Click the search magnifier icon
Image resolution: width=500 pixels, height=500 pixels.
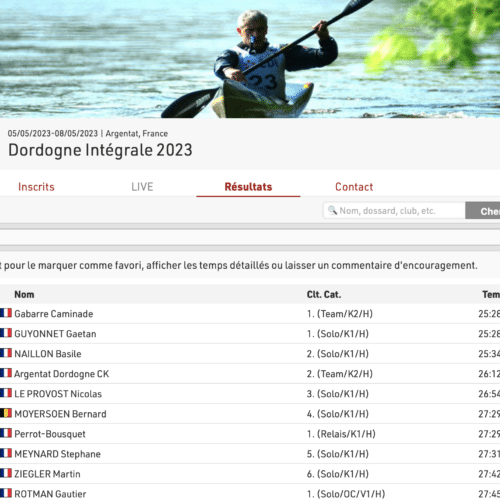click(x=332, y=210)
